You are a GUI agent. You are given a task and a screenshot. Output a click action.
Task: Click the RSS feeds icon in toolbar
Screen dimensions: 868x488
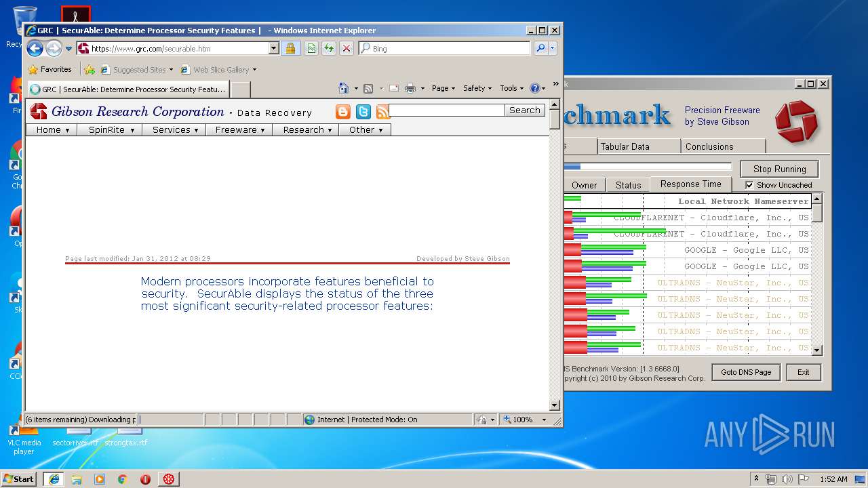(368, 88)
